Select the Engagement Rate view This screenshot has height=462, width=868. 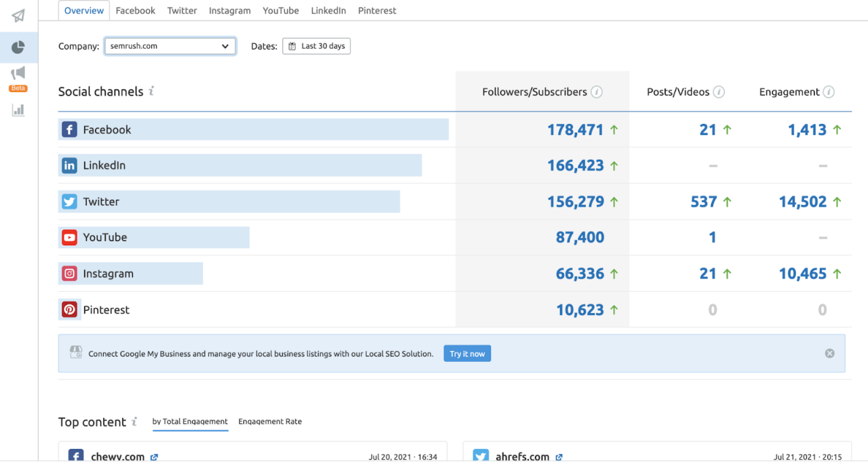(x=270, y=421)
